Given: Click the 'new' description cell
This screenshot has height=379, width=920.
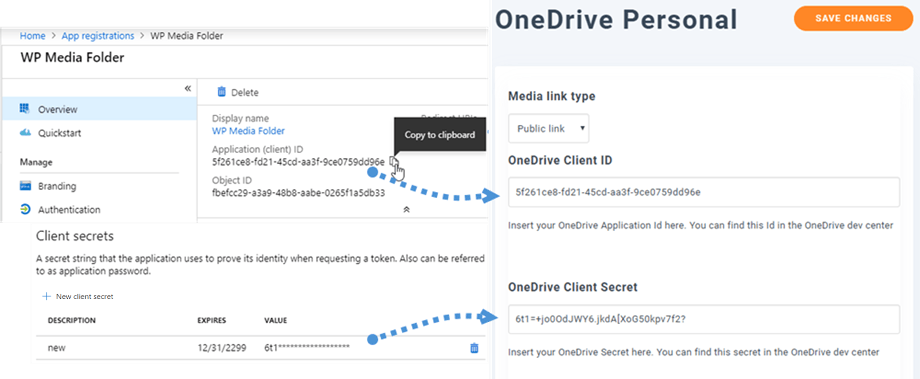Looking at the screenshot, I should click(56, 348).
